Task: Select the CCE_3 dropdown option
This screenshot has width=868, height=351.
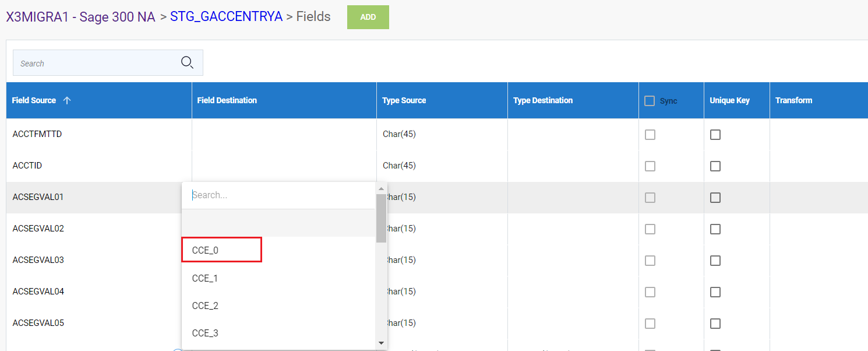Action: pyautogui.click(x=205, y=333)
